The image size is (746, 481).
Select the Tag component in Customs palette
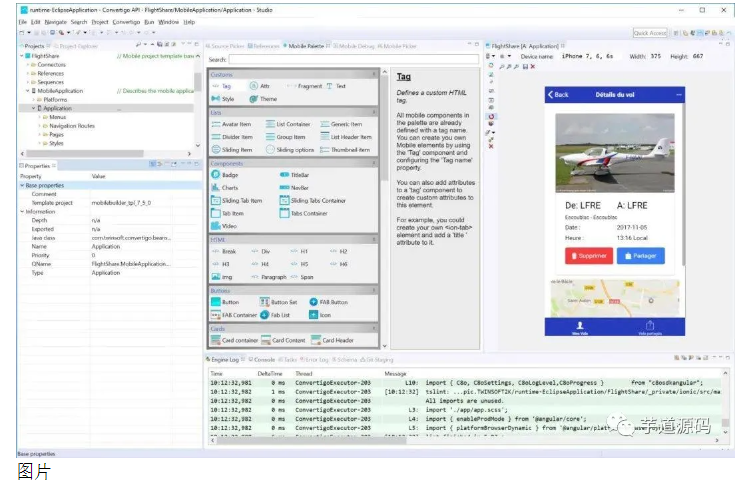click(221, 86)
